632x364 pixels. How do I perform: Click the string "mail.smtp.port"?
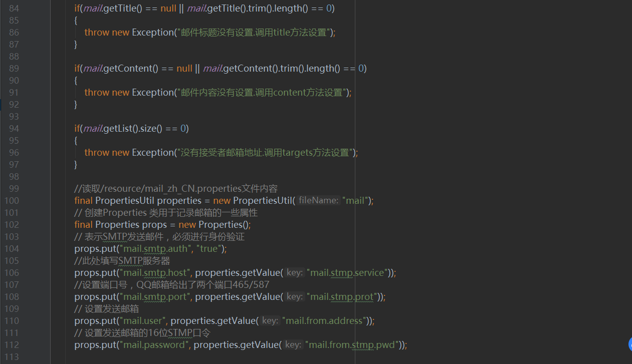click(x=154, y=296)
